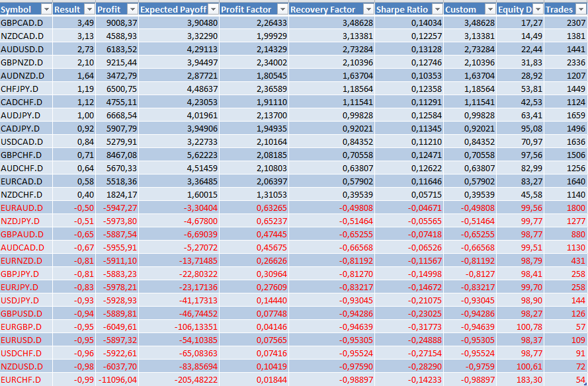588x386 pixels.
Task: Open the Recovery Factor filter dropdown
Action: tap(369, 9)
